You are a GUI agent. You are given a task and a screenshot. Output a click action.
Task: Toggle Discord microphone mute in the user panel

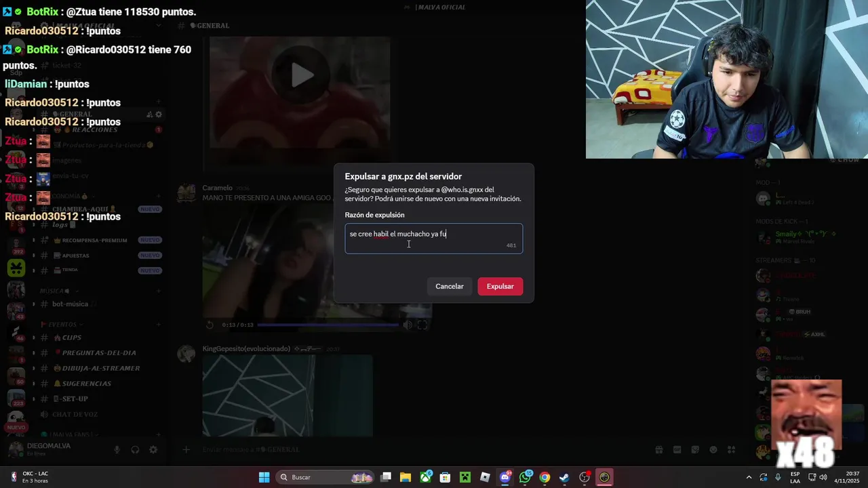coord(117,449)
